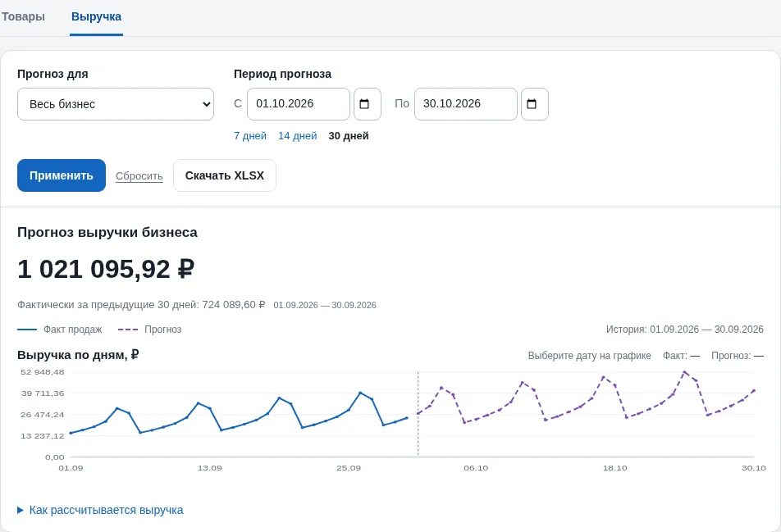Click the x-axis label 13.09
Viewport: 781px width, 532px height.
[x=210, y=468]
